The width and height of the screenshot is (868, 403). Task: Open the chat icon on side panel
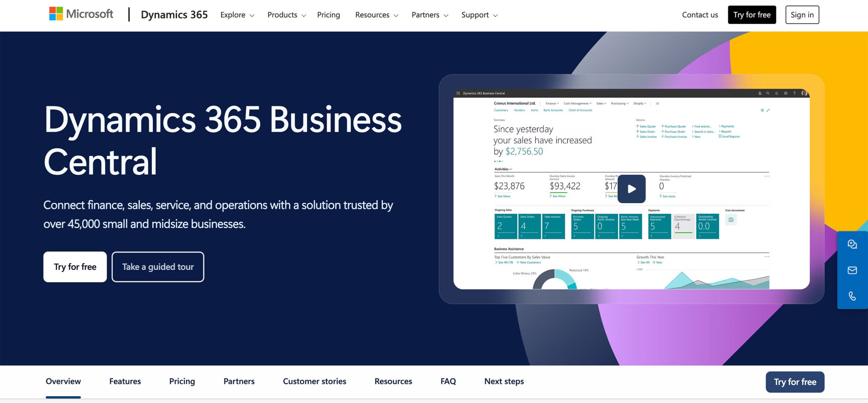[x=852, y=244]
